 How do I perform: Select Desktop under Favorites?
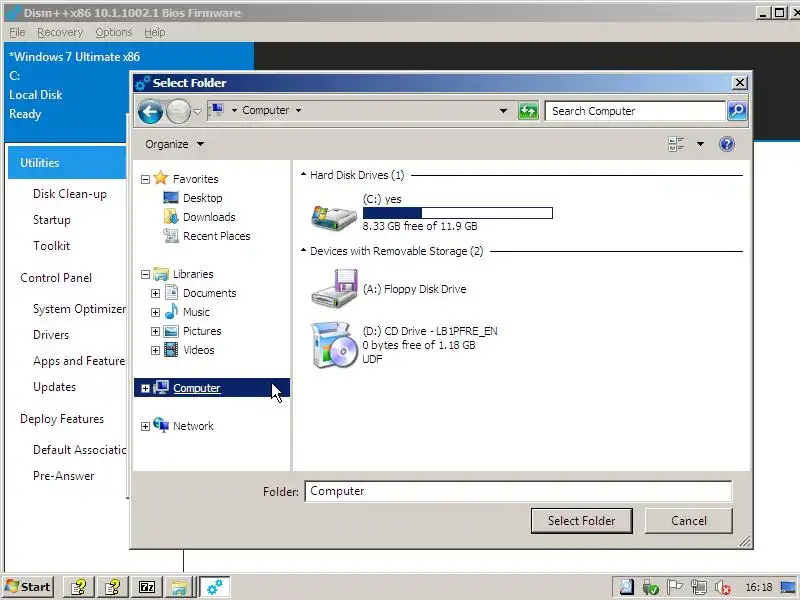click(203, 198)
